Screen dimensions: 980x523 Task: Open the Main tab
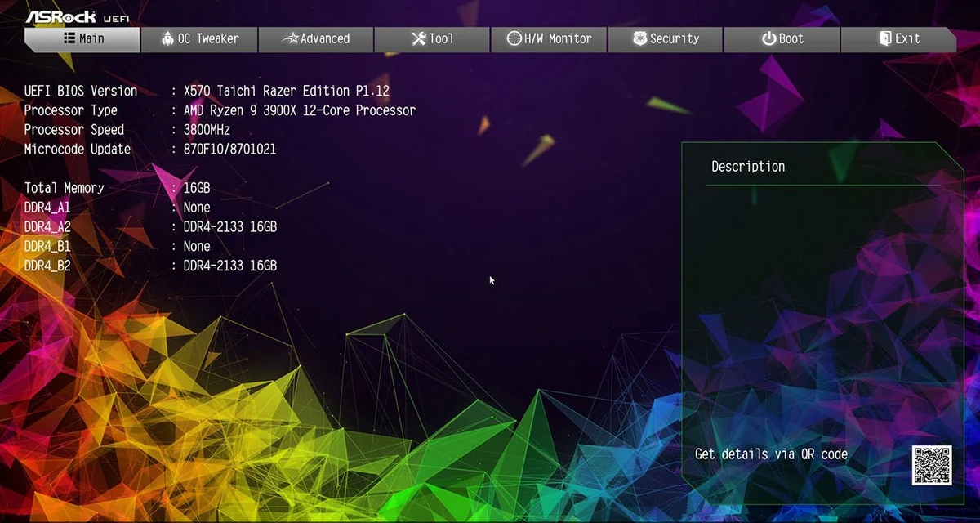[82, 39]
